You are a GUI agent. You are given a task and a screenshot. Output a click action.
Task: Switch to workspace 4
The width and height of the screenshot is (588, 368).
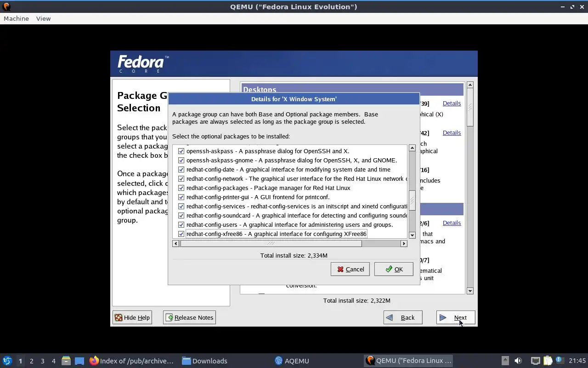point(53,361)
